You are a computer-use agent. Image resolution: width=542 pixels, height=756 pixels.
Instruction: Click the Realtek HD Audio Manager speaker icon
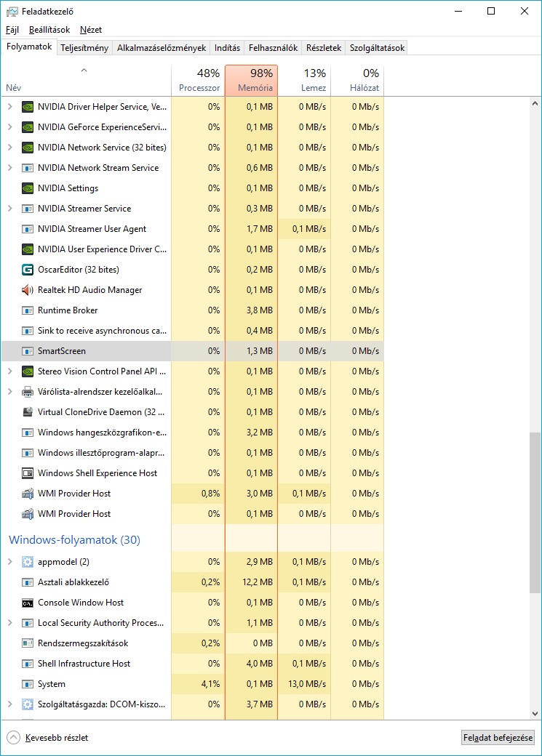tap(28, 290)
